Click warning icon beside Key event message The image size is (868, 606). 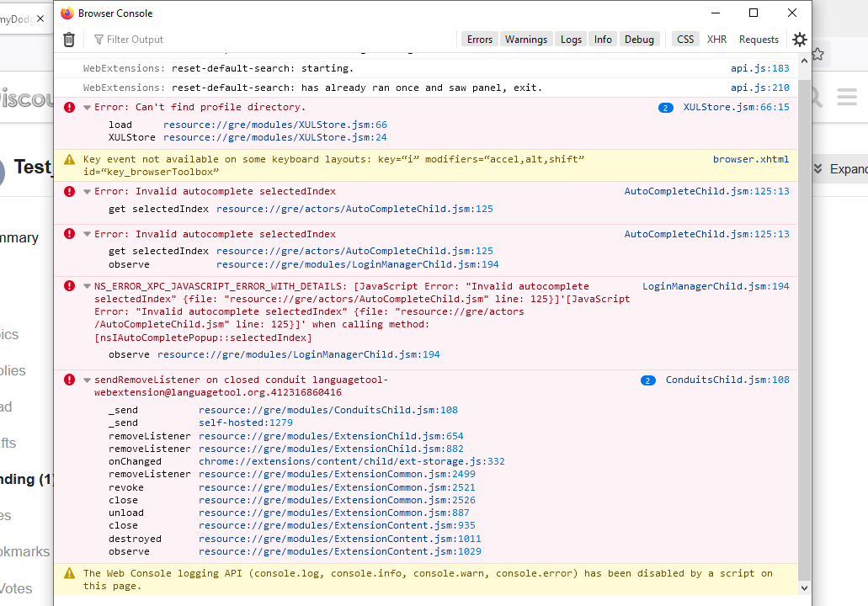click(69, 159)
